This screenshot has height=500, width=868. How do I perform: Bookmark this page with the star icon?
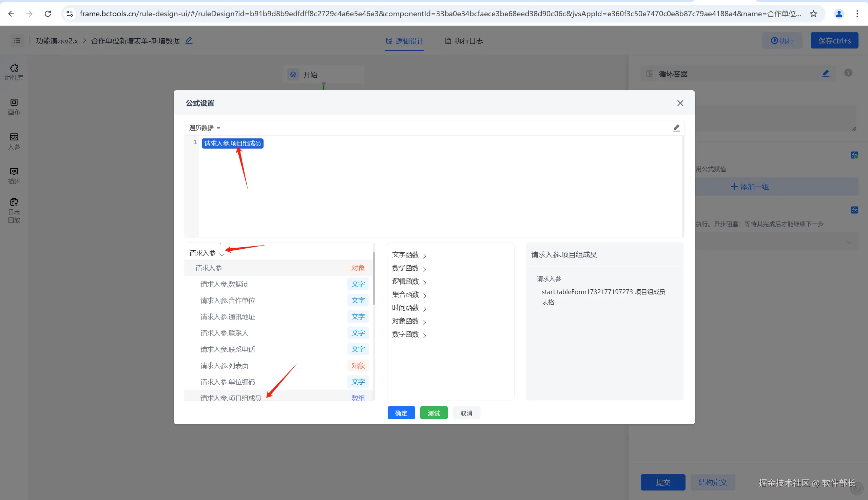[x=813, y=14]
